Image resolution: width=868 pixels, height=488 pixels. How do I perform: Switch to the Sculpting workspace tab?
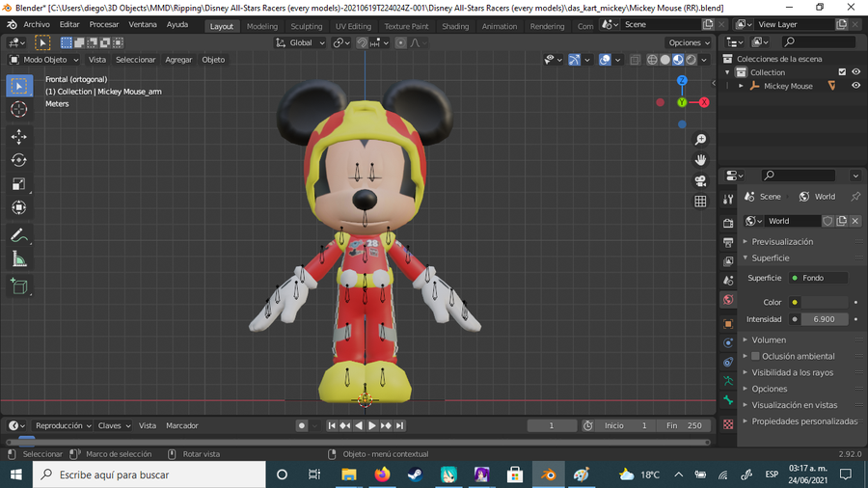306,26
